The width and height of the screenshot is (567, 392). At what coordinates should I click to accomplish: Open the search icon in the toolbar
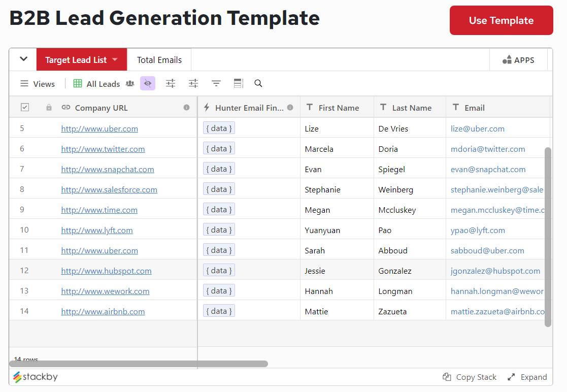click(258, 83)
